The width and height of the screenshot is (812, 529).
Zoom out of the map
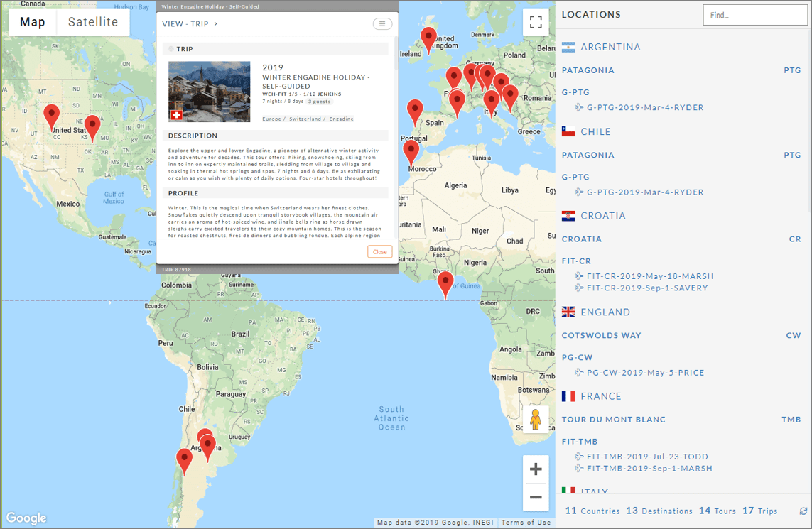coord(536,497)
